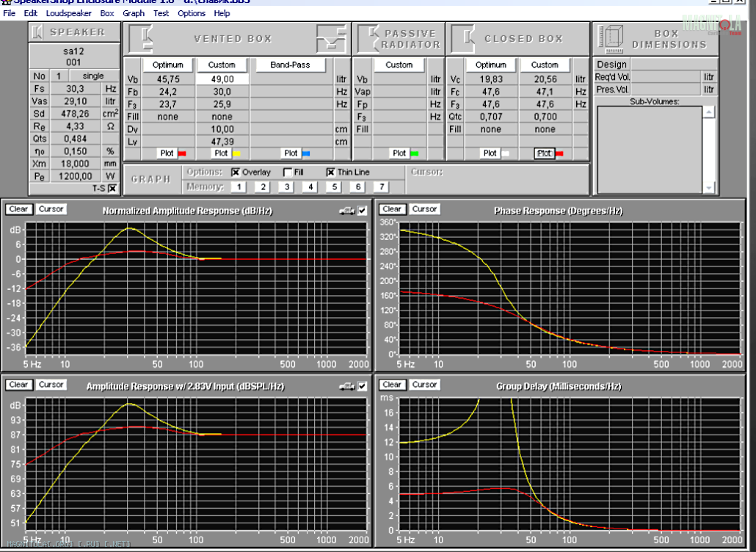Toggle the Overlay checkbox
Screen dimensions: 756x552
click(236, 172)
